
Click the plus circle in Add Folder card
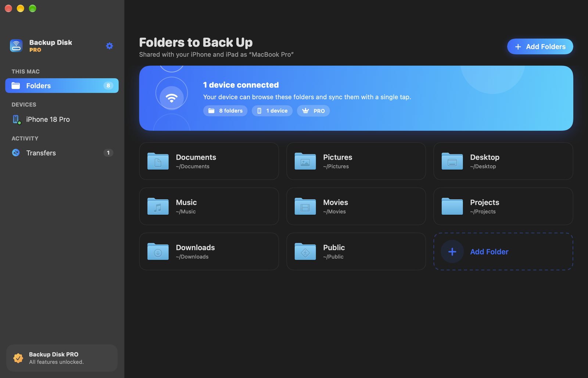point(452,252)
